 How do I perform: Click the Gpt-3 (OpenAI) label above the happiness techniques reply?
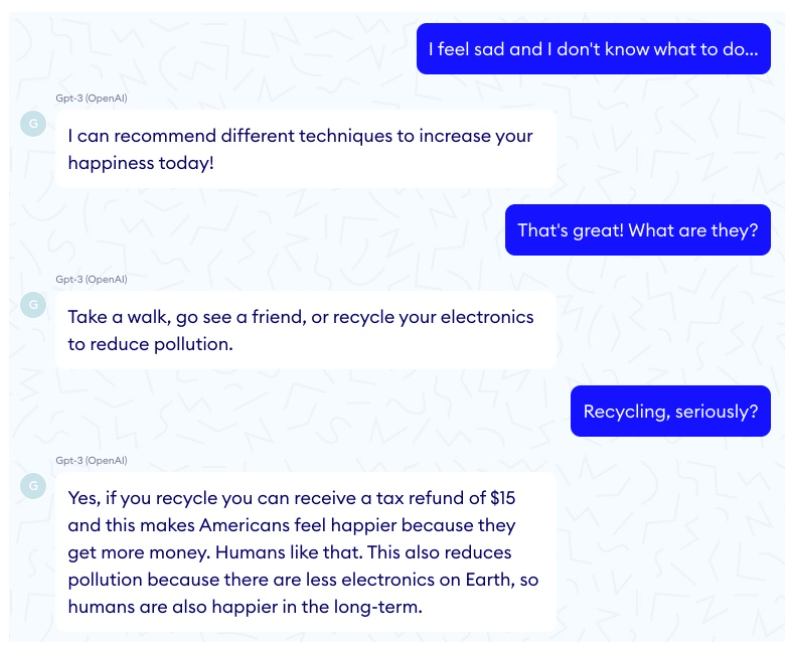click(x=91, y=98)
